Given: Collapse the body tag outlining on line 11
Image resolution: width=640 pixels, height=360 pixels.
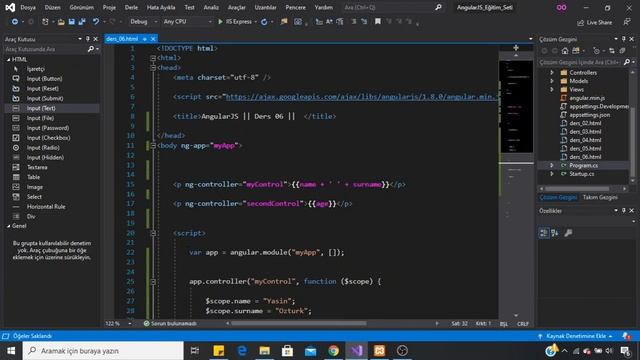Looking at the screenshot, I should (153, 146).
